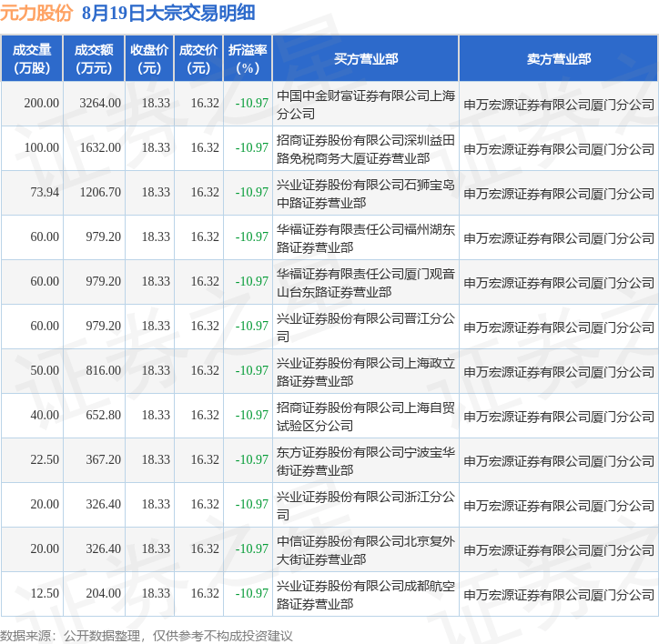Screen dimensions: 659x644
Task: Click buyer 招商证券深圳益田路免税商务大厦证券营业部
Action: point(366,149)
